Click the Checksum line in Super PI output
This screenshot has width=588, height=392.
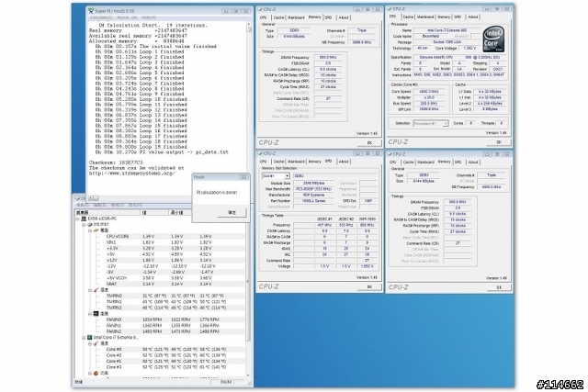pyautogui.click(x=116, y=162)
